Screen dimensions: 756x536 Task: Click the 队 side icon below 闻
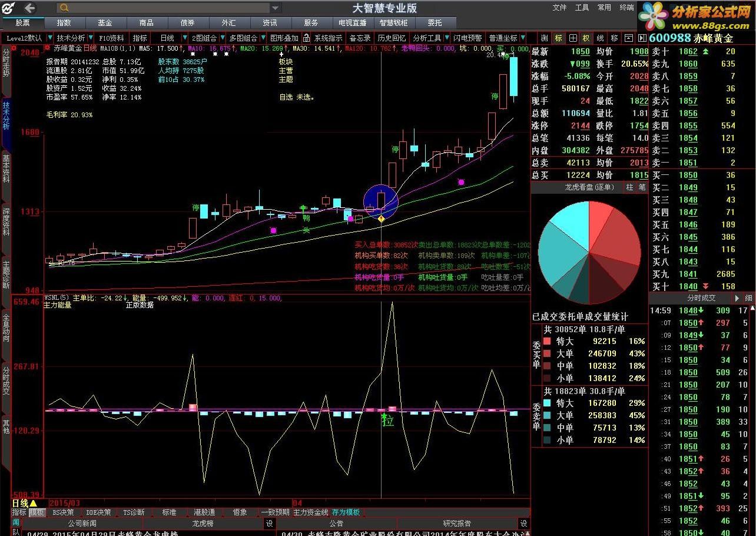(16, 532)
